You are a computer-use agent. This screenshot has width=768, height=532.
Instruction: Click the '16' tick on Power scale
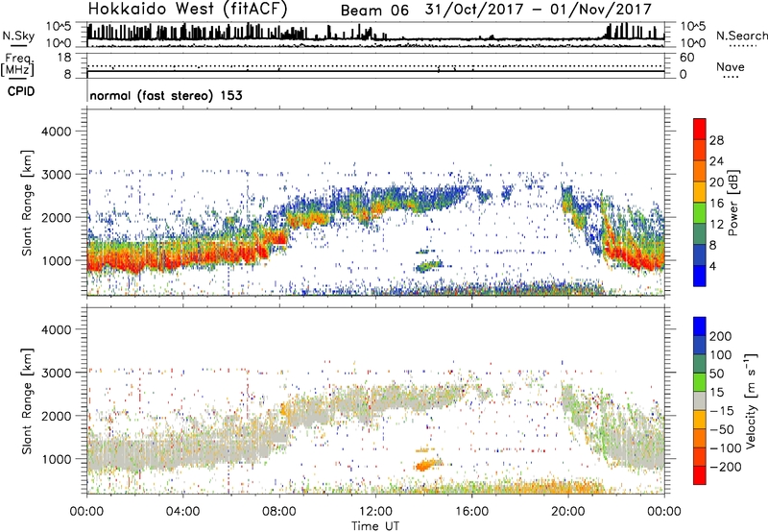click(716, 204)
